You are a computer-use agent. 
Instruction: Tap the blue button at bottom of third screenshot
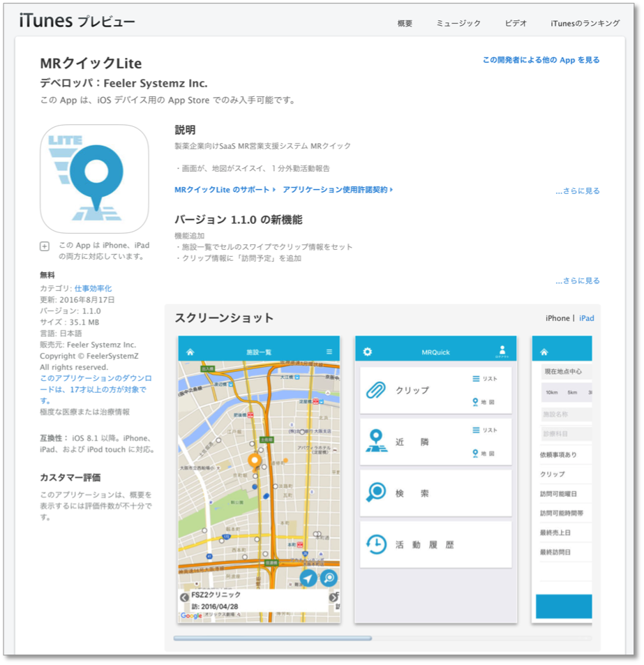tap(564, 606)
